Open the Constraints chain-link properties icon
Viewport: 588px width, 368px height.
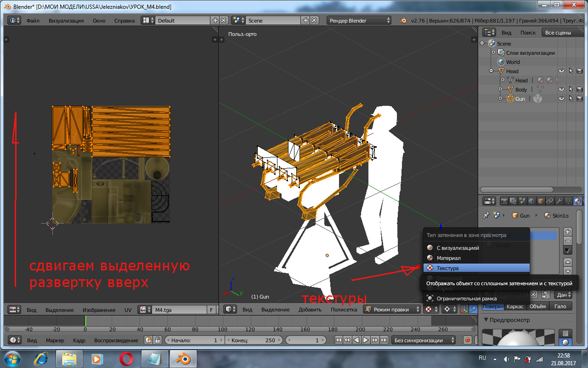pos(549,201)
